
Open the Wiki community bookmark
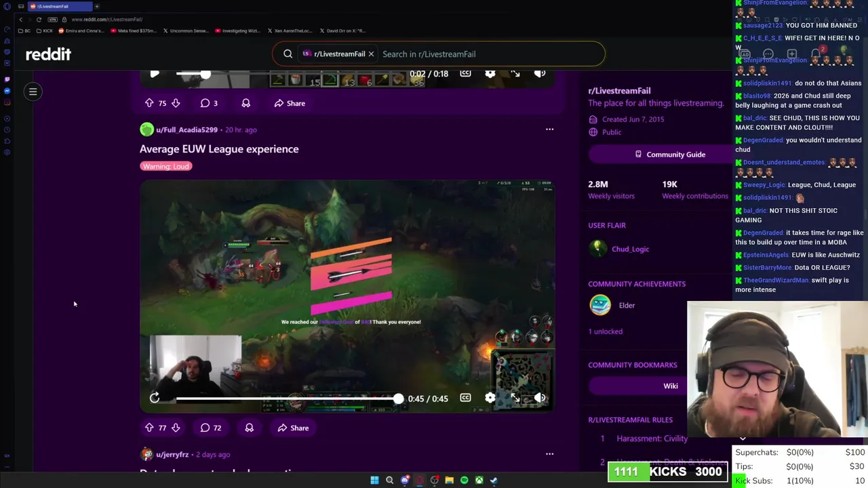click(x=671, y=386)
